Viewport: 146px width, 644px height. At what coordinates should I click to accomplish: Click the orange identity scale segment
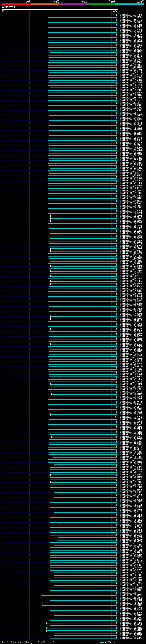click(x=45, y=4)
